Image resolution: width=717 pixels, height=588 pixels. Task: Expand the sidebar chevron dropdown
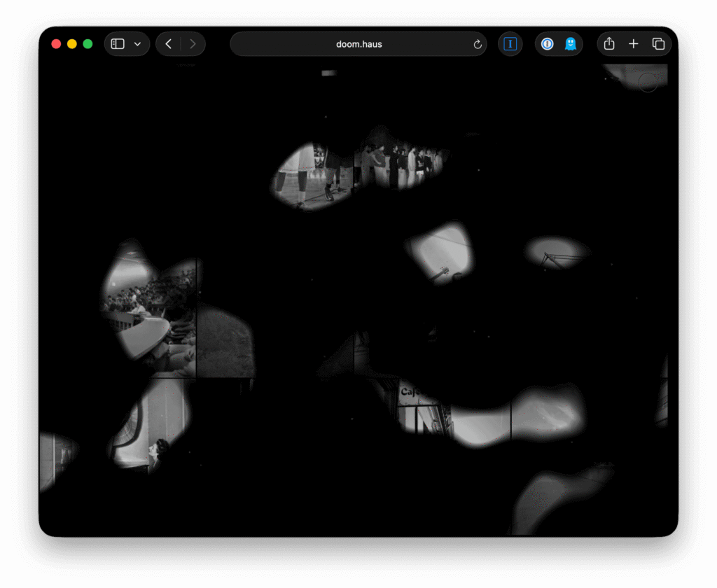tap(137, 44)
